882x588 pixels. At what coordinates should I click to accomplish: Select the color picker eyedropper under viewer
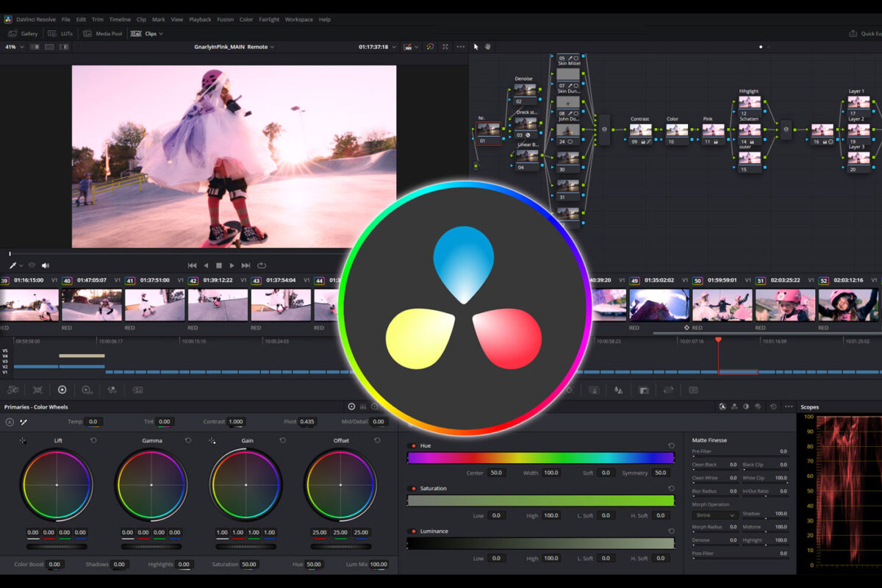(11, 265)
